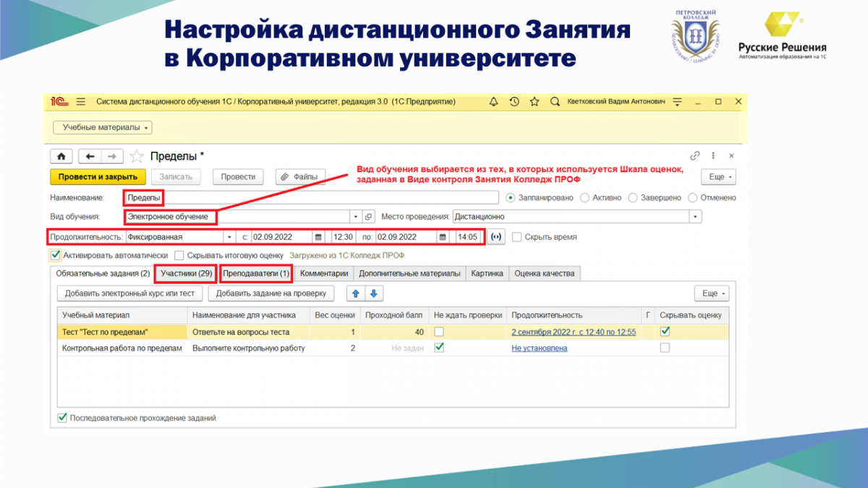Click the user name Кветковский Вадим Антонович

pos(616,102)
